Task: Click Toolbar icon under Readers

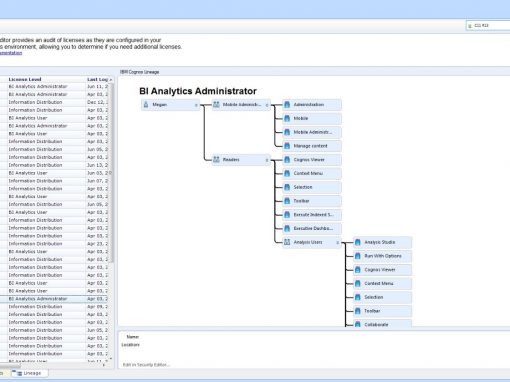Action: [287, 201]
